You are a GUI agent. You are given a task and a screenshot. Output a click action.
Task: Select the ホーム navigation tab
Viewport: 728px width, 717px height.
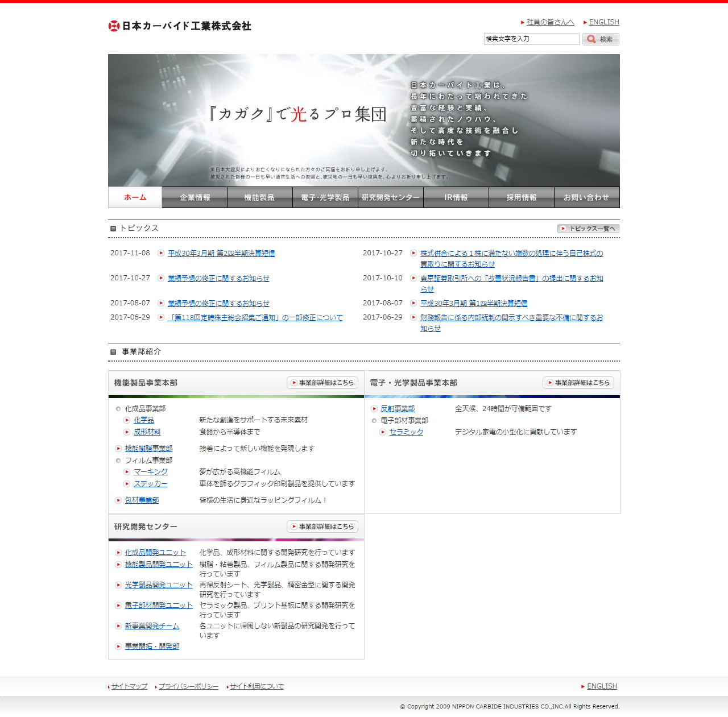click(x=135, y=197)
